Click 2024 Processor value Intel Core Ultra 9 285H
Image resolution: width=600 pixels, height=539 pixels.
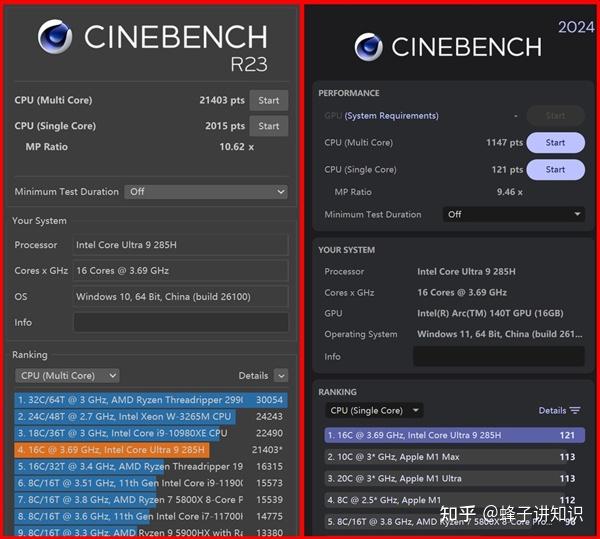pos(466,272)
